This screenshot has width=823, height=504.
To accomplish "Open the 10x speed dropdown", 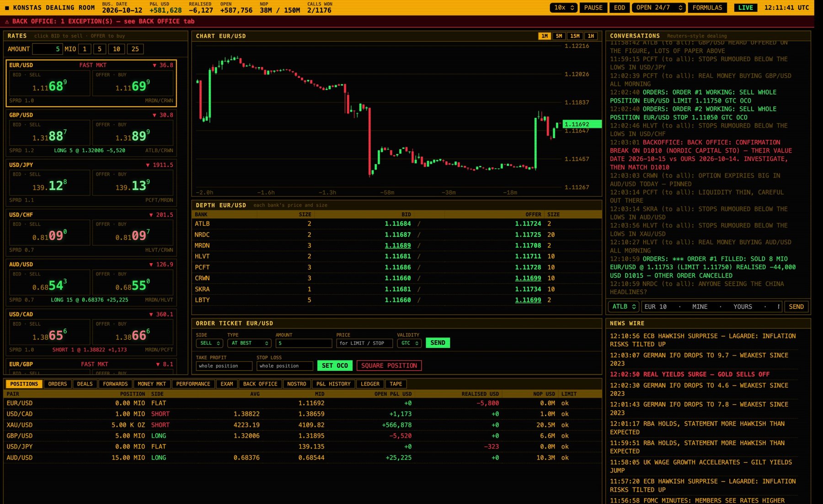I will [x=563, y=8].
